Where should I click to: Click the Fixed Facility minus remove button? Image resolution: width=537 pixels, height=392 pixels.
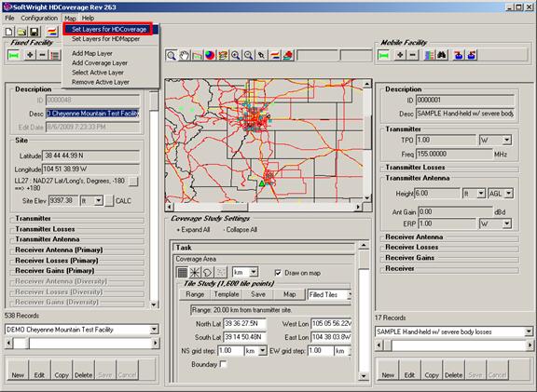tap(43, 55)
